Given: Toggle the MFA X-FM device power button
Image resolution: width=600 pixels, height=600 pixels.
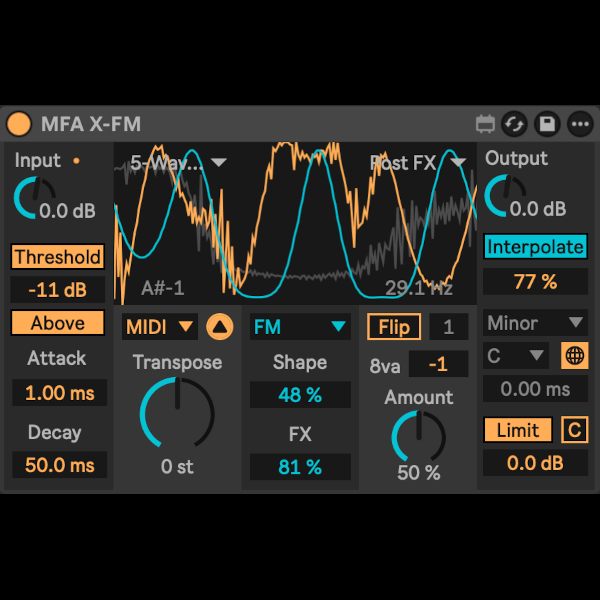Looking at the screenshot, I should click(19, 124).
